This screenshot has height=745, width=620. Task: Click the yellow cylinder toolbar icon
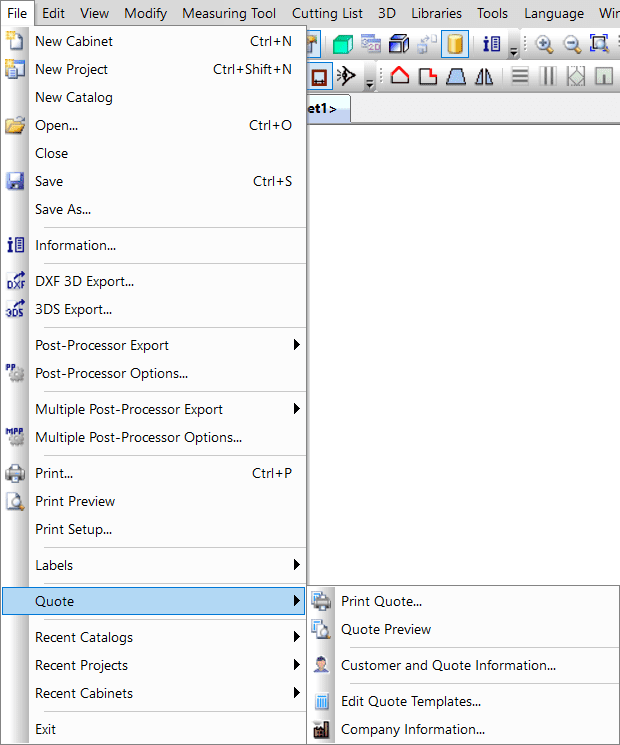(x=455, y=44)
